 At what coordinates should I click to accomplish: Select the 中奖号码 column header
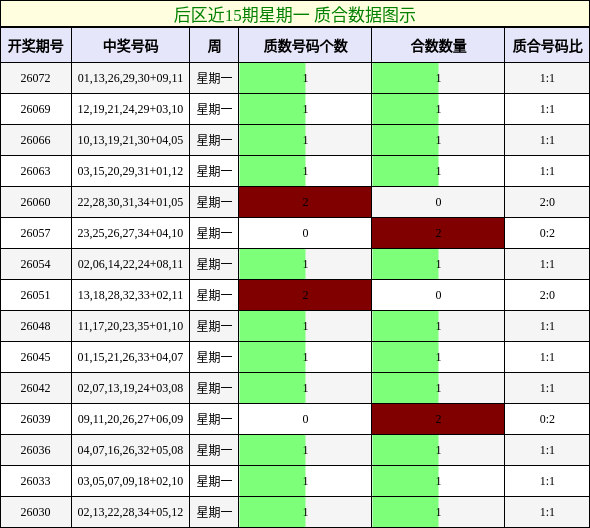click(131, 46)
